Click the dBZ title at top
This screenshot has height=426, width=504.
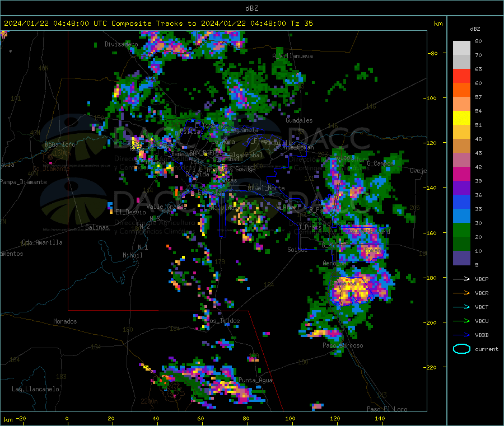tap(251, 8)
